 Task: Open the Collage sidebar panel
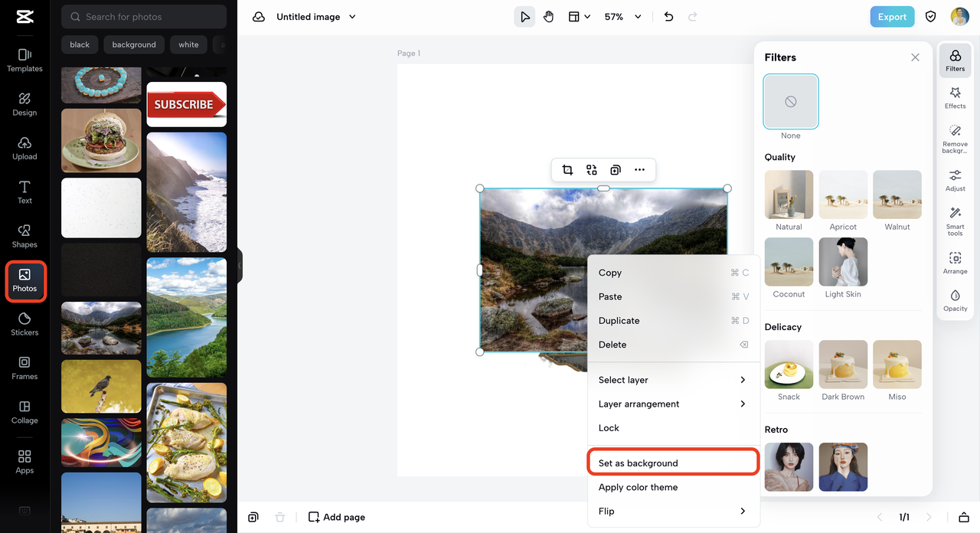pos(24,413)
